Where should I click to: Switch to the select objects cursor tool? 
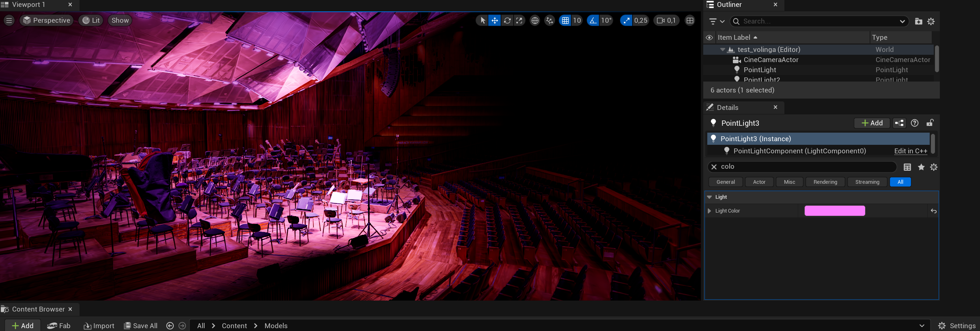[482, 21]
